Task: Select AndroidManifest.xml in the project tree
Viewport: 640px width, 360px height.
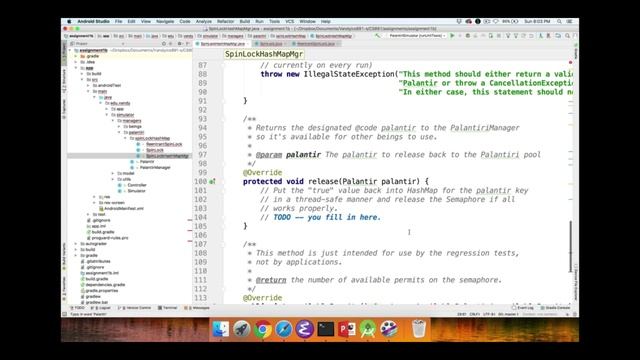Action: tap(124, 209)
